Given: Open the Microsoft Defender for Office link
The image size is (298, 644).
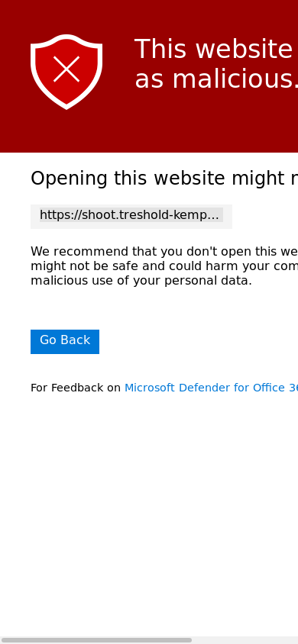Looking at the screenshot, I should click(211, 388).
